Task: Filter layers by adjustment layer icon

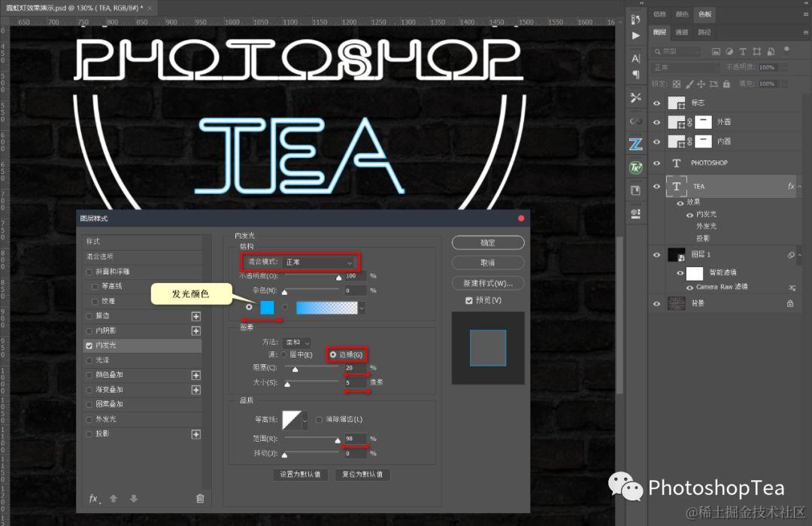Action: (x=729, y=51)
